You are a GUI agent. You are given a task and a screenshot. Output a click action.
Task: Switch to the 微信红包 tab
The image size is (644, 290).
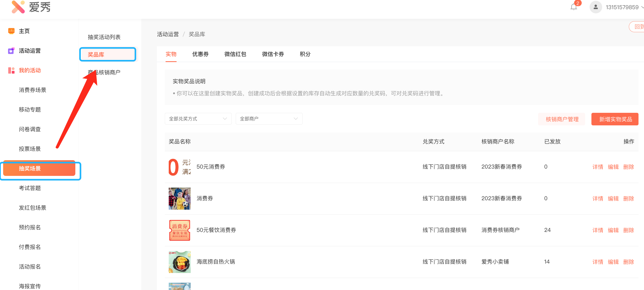coord(235,54)
